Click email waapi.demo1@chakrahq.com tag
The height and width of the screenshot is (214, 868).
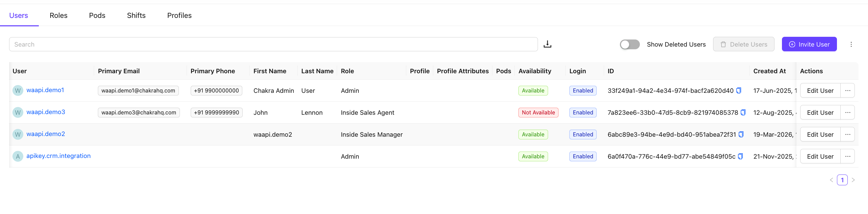pyautogui.click(x=138, y=90)
